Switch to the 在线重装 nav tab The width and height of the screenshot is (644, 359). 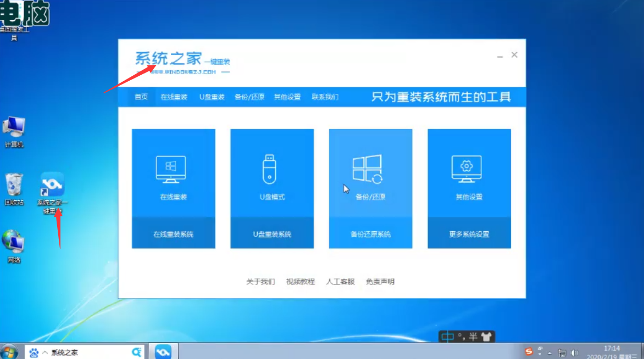point(174,97)
